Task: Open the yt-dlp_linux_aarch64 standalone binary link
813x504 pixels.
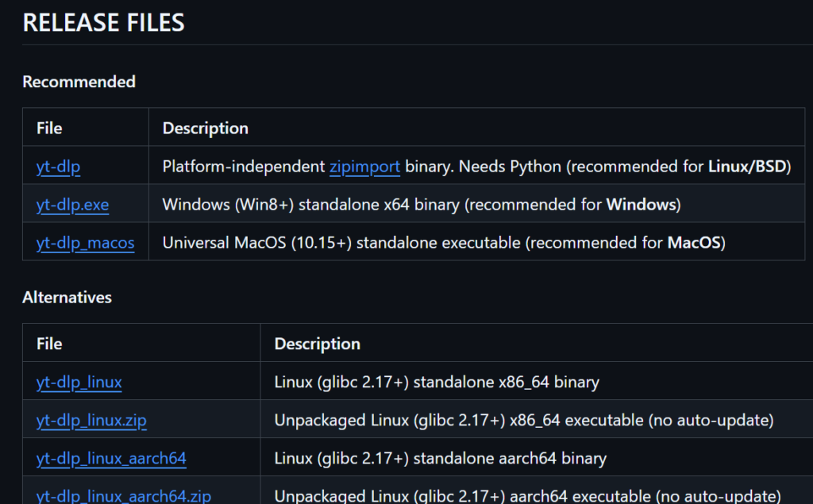Action: 111,459
